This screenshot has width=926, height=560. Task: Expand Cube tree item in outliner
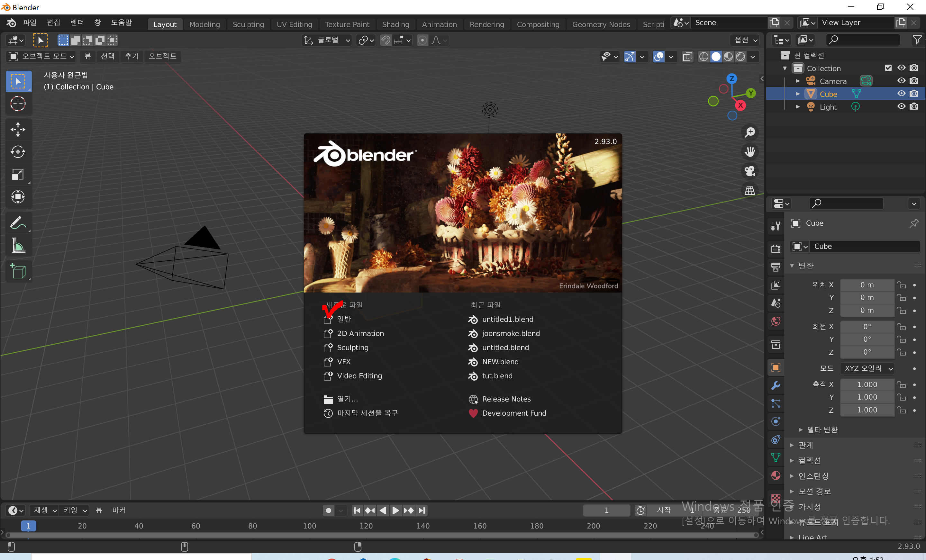click(x=797, y=94)
